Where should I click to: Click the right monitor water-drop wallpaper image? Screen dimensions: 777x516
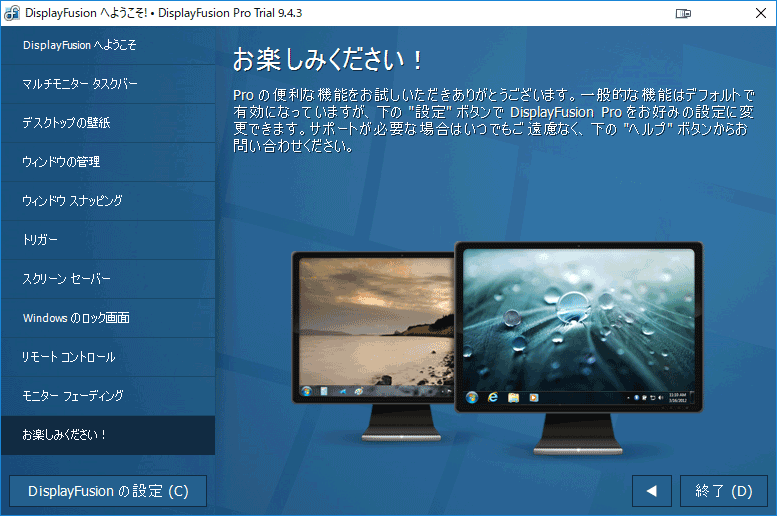(x=578, y=326)
